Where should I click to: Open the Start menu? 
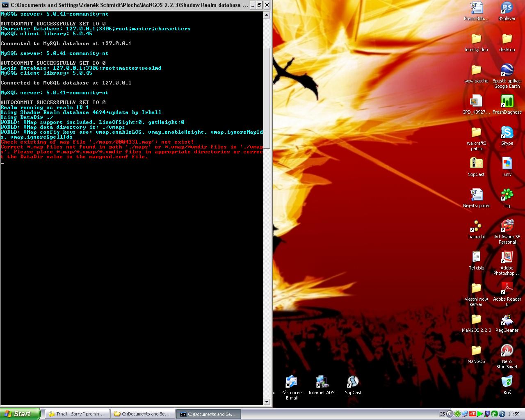pyautogui.click(x=20, y=414)
